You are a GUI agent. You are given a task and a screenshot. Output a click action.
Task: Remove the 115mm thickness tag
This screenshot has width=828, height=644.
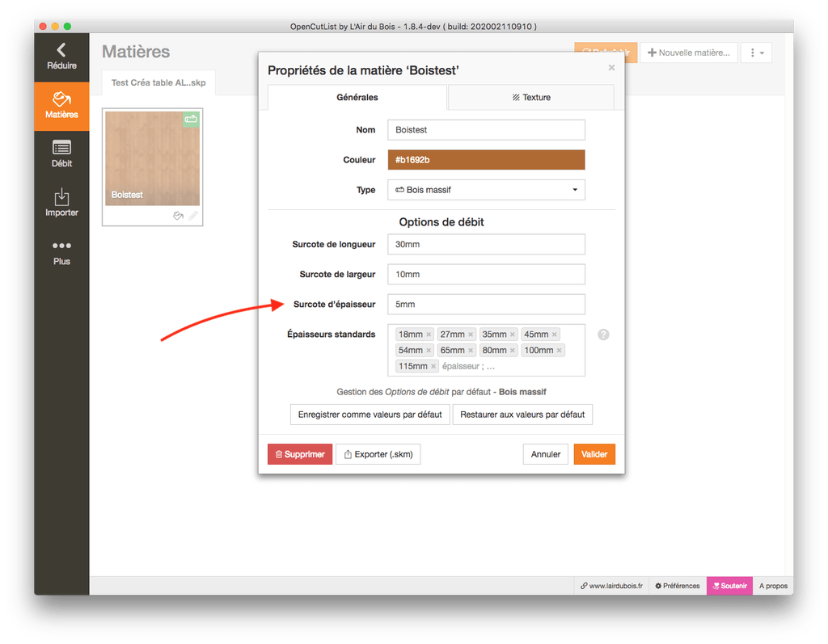tap(433, 366)
